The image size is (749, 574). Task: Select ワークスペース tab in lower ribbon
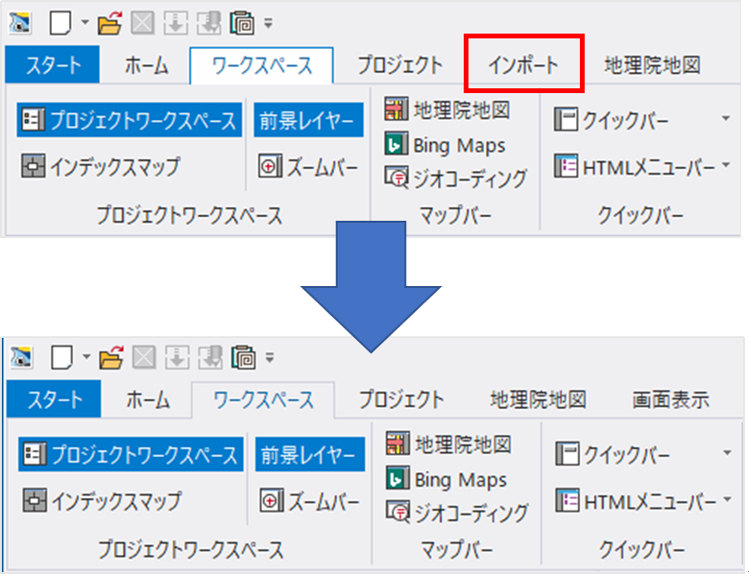(263, 400)
